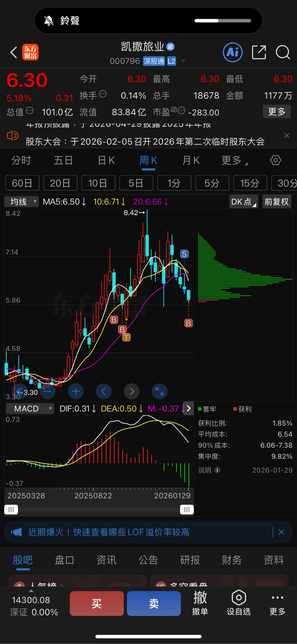Select the 60日 period button
297x644 pixels.
pos(22,183)
